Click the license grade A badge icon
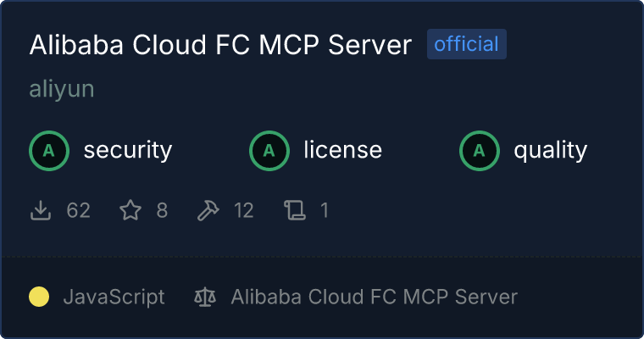 pyautogui.click(x=269, y=151)
